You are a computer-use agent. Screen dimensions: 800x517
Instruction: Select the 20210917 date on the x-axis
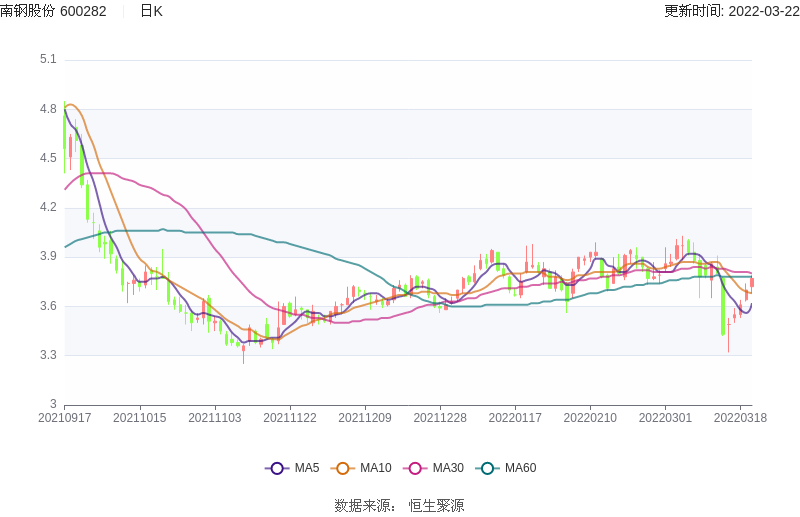tap(65, 417)
